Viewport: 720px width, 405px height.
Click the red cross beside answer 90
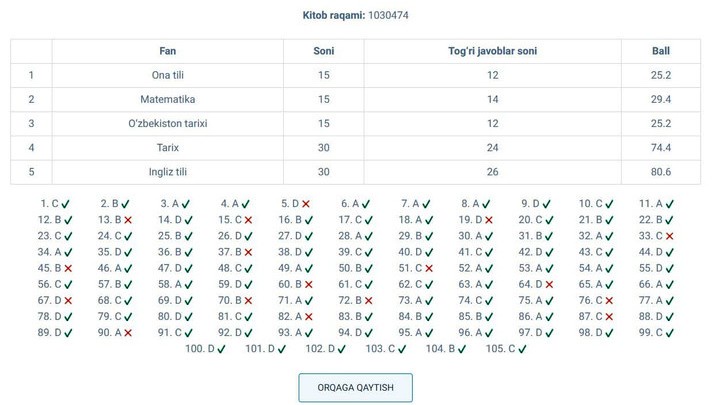[x=127, y=333]
